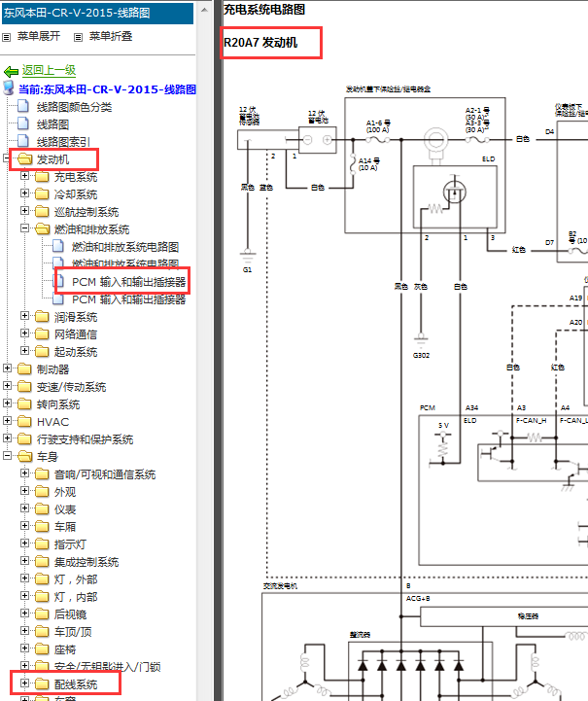Viewport: 588px width, 701px height.
Task: Expand the 充电系统 folder
Action: 24,176
